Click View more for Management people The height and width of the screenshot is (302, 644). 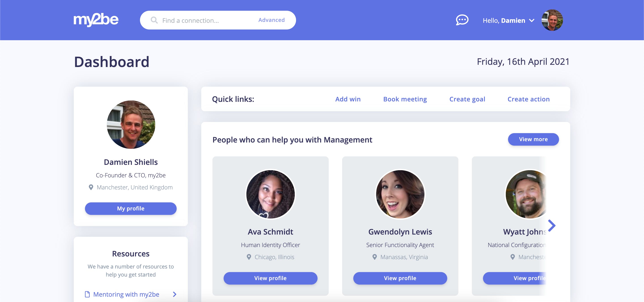tap(533, 139)
